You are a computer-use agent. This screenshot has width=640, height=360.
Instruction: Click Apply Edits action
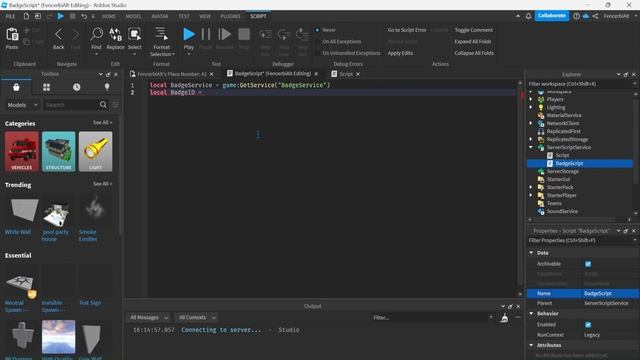point(400,53)
